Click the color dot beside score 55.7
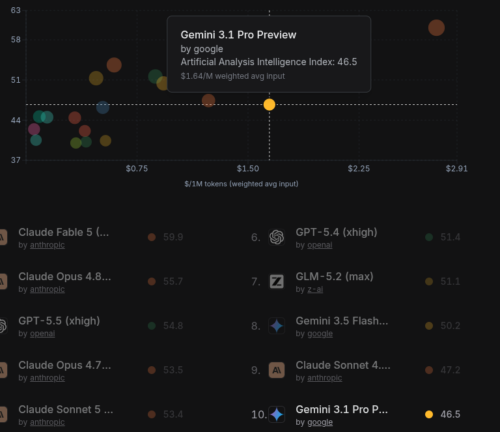This screenshot has height=432, width=500. [x=152, y=281]
